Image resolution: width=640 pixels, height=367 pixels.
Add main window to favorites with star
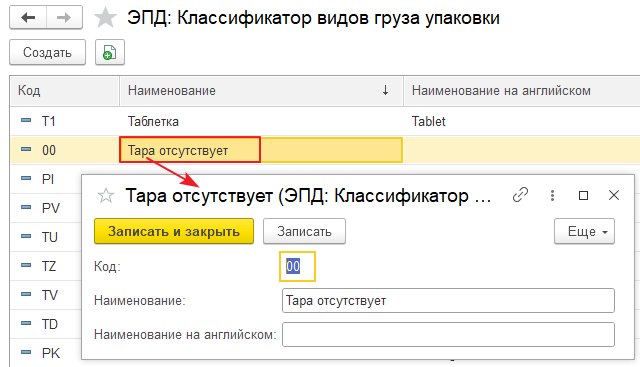[x=105, y=18]
